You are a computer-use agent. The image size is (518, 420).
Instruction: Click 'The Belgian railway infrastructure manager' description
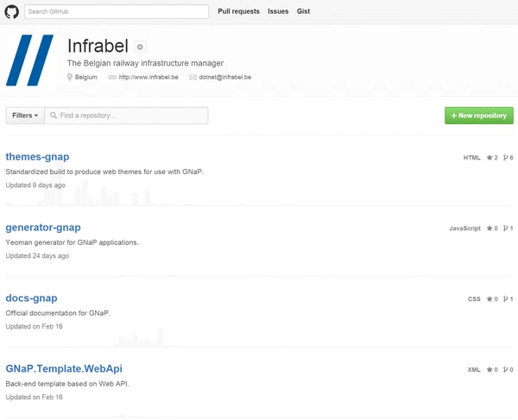[145, 63]
